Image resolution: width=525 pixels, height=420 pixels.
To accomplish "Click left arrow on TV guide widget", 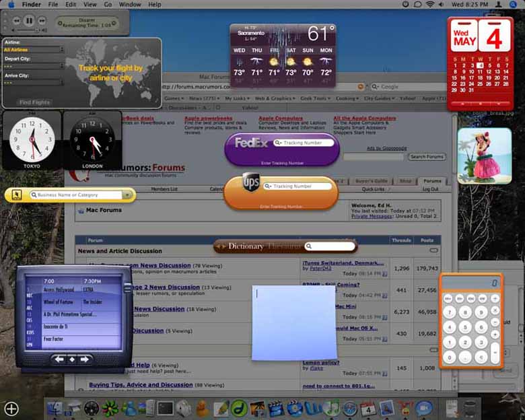I will (59, 359).
